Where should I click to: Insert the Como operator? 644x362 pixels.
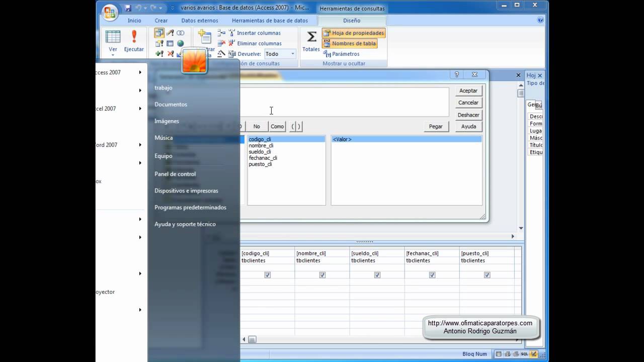(277, 126)
